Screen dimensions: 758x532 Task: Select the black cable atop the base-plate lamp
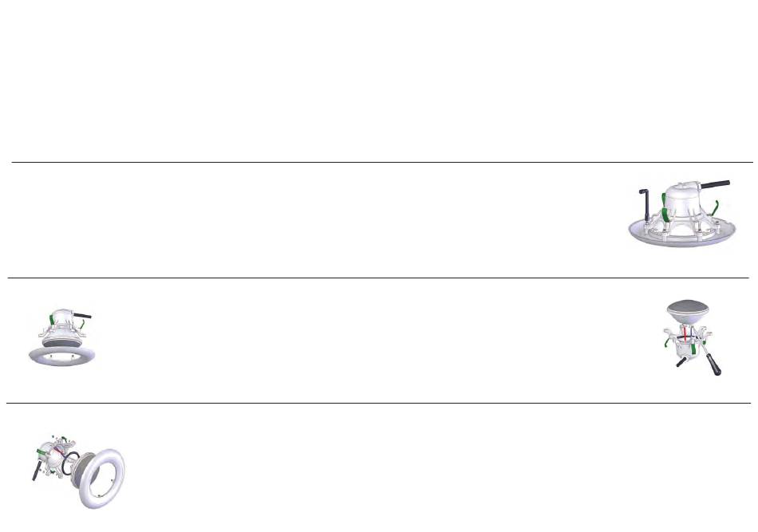[716, 184]
